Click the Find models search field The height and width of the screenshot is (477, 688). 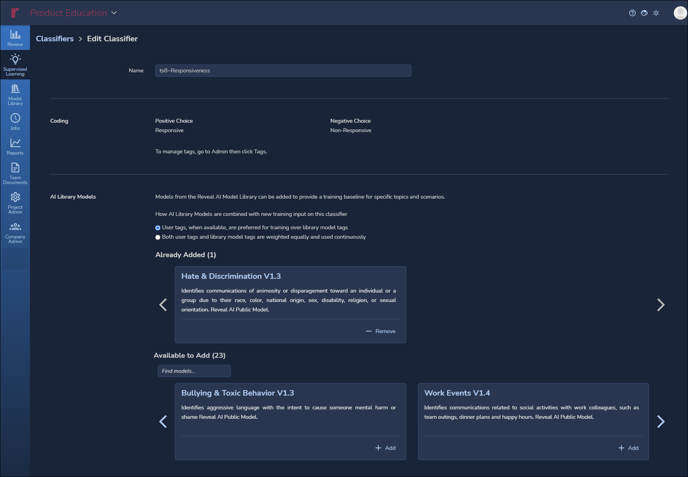[x=194, y=371]
